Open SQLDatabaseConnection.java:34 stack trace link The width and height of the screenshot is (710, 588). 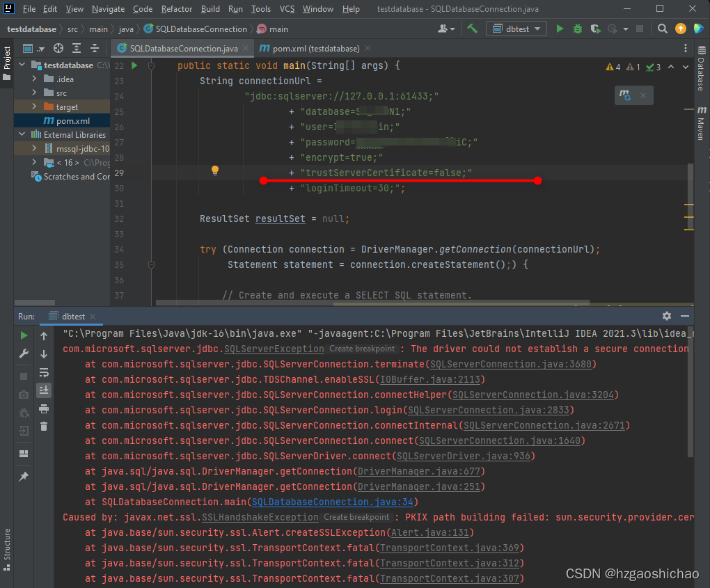(x=332, y=502)
